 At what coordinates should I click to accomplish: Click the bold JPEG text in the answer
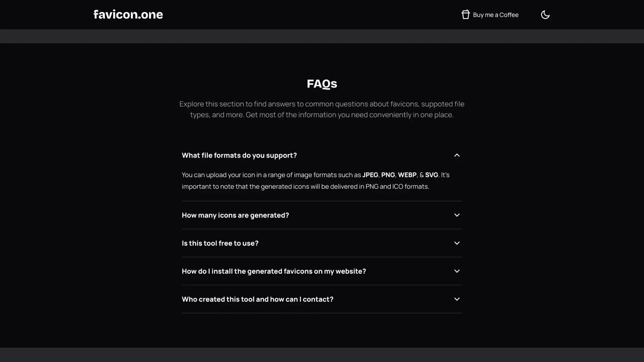[370, 175]
